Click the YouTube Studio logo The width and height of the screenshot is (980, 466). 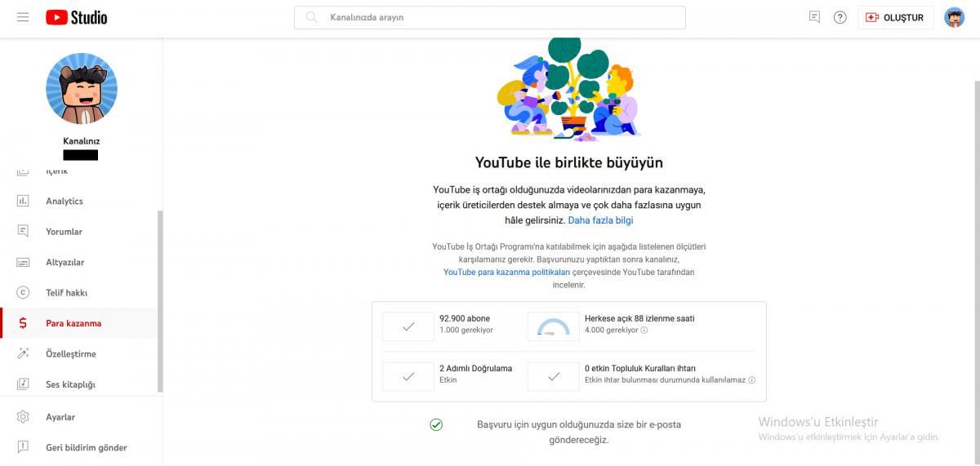pyautogui.click(x=77, y=17)
